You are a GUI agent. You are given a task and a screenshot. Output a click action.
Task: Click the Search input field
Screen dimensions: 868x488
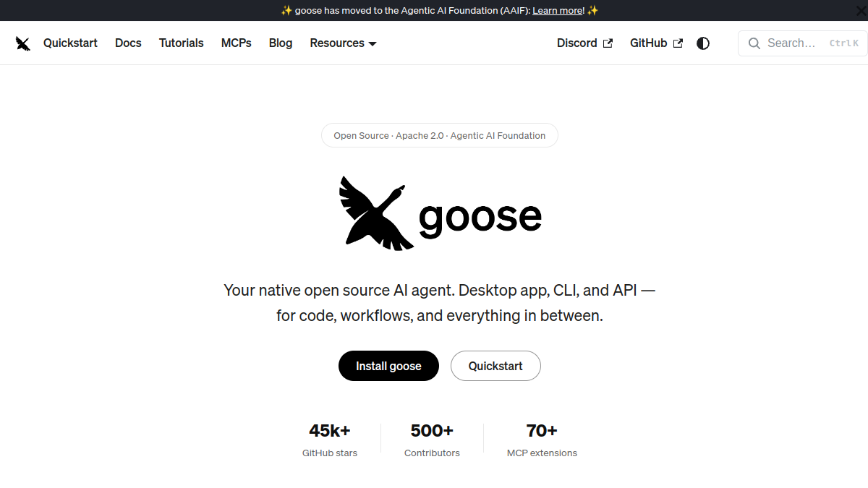[x=803, y=43]
